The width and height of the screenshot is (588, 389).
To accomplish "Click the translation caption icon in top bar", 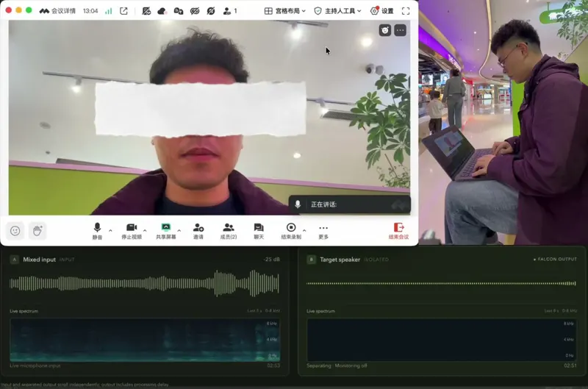I will tap(179, 11).
